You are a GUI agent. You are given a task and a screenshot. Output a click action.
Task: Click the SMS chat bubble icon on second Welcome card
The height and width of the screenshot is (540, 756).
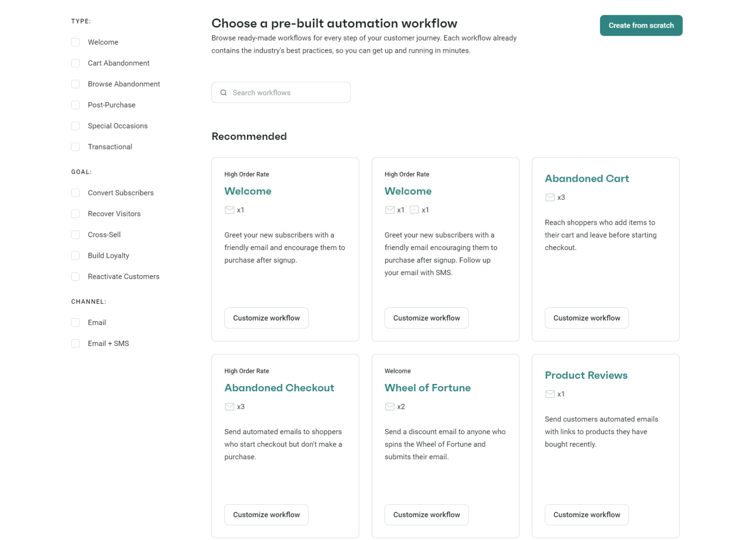414,210
